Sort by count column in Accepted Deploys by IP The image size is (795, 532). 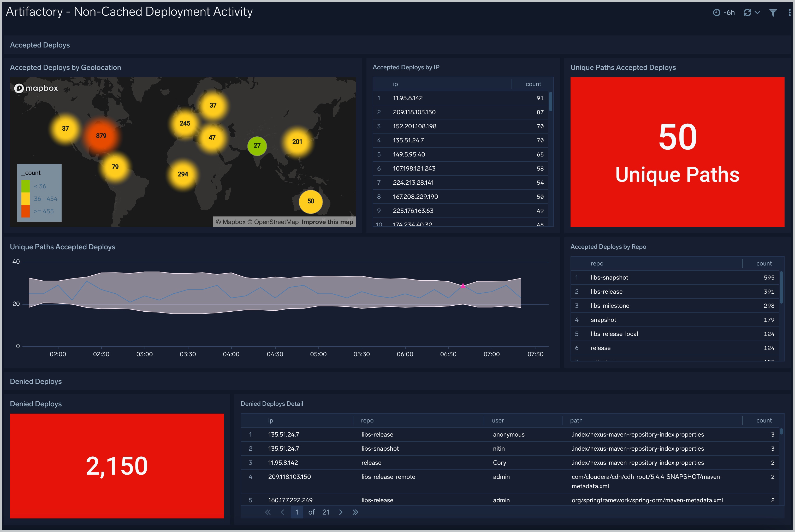pyautogui.click(x=533, y=84)
